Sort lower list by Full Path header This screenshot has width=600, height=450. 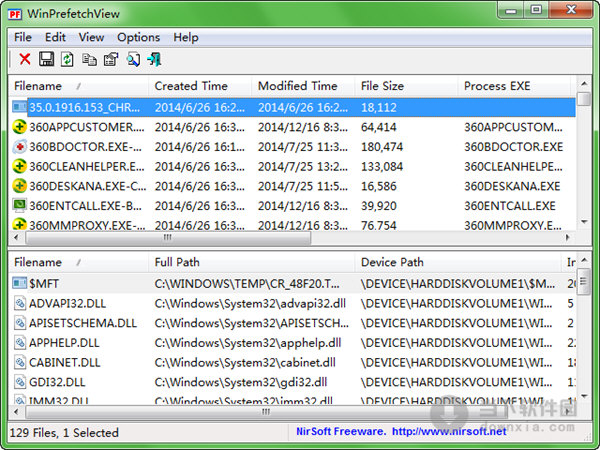coord(251,262)
